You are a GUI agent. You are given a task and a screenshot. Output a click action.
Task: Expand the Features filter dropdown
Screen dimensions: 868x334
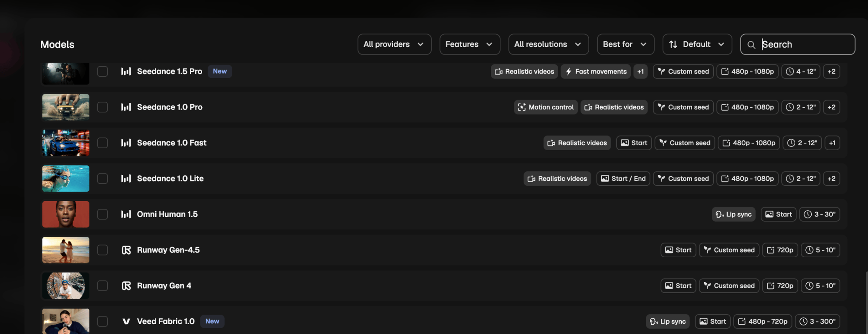[x=470, y=44]
